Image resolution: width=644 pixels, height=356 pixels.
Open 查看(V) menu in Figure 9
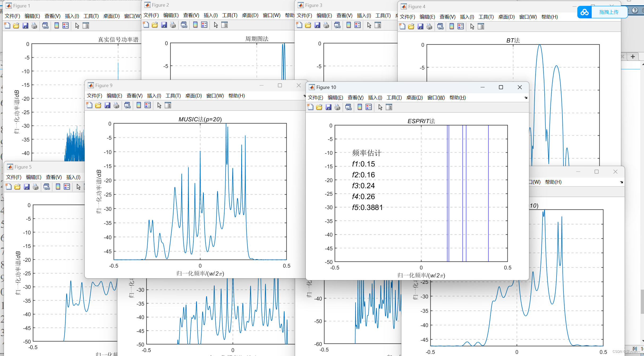tap(134, 96)
